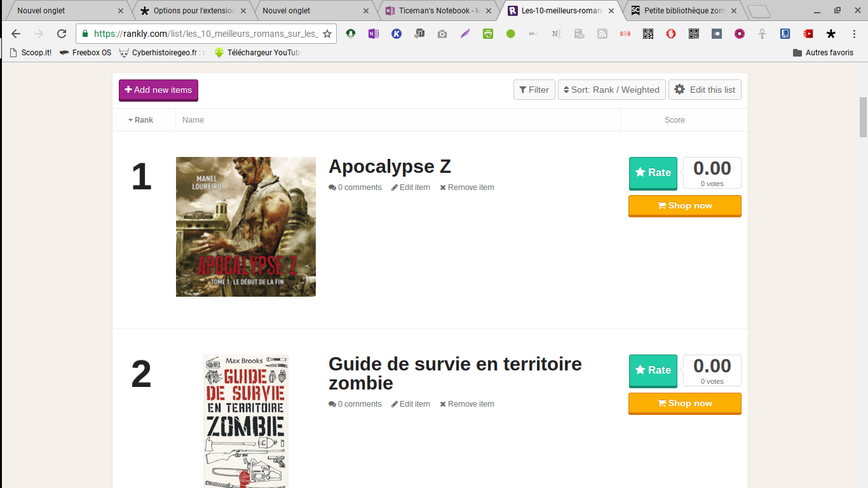
Task: Click Shop now for Guide de survie
Action: (x=684, y=403)
